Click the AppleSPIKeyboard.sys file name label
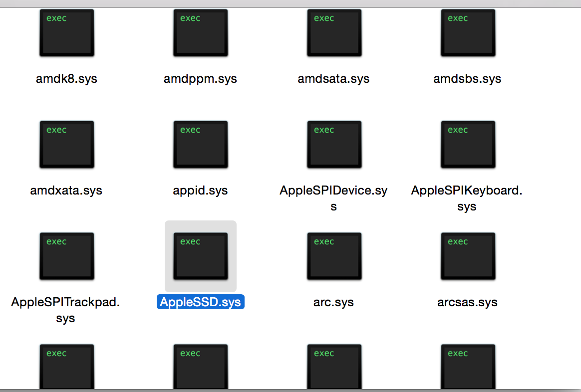 (x=467, y=198)
